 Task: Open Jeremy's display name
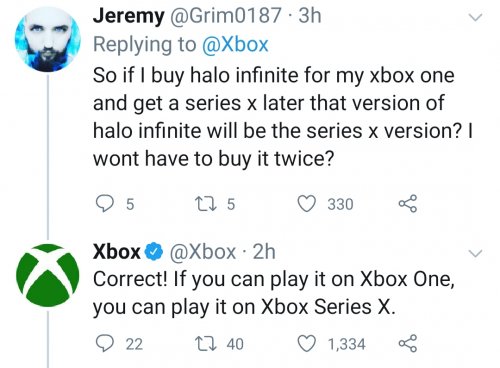click(128, 16)
